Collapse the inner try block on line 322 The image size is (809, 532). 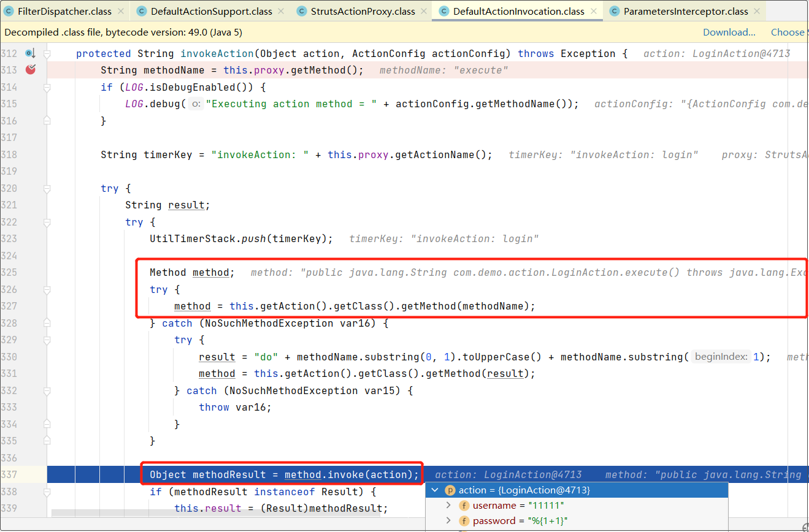point(47,222)
